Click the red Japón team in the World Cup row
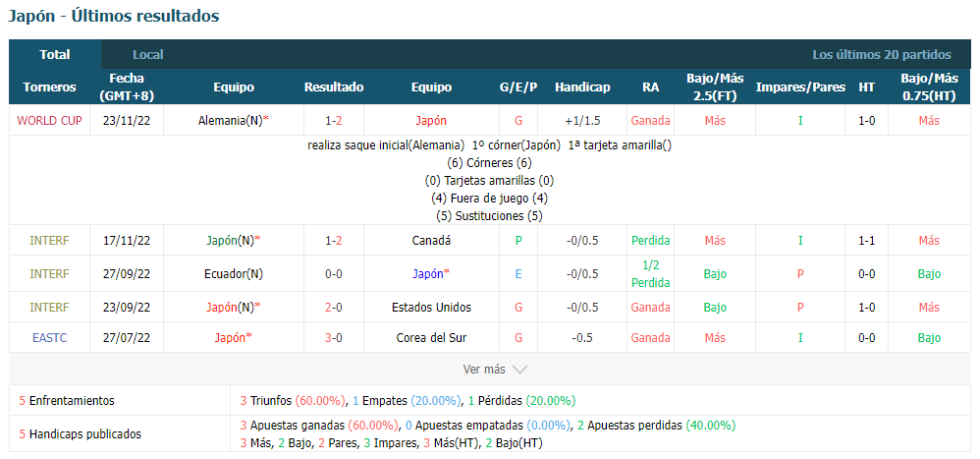 point(431,121)
